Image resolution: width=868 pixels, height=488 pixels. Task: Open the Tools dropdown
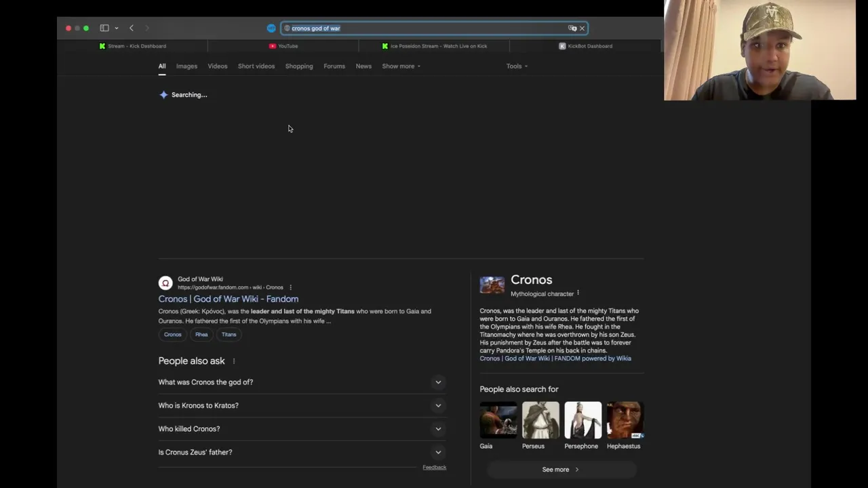click(x=517, y=66)
